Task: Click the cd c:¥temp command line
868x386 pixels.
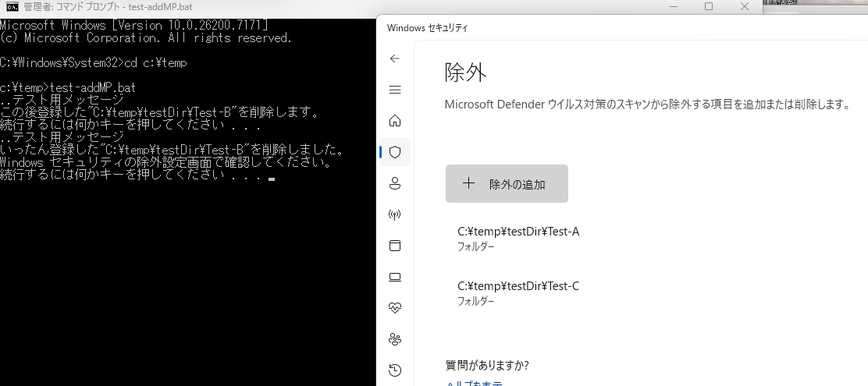Action: click(x=94, y=63)
